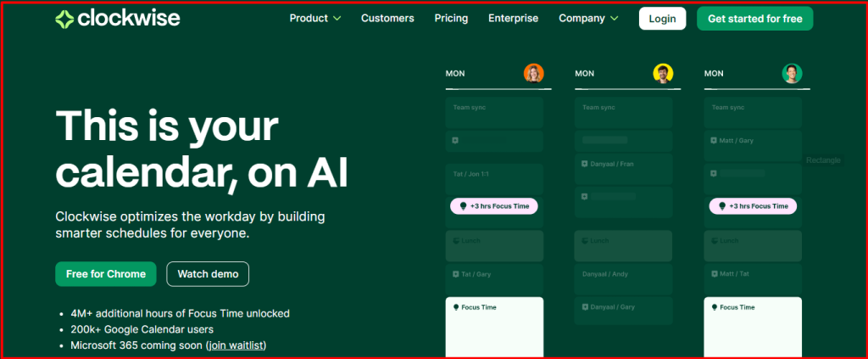Expand the Product dropdown menu

pos(315,19)
